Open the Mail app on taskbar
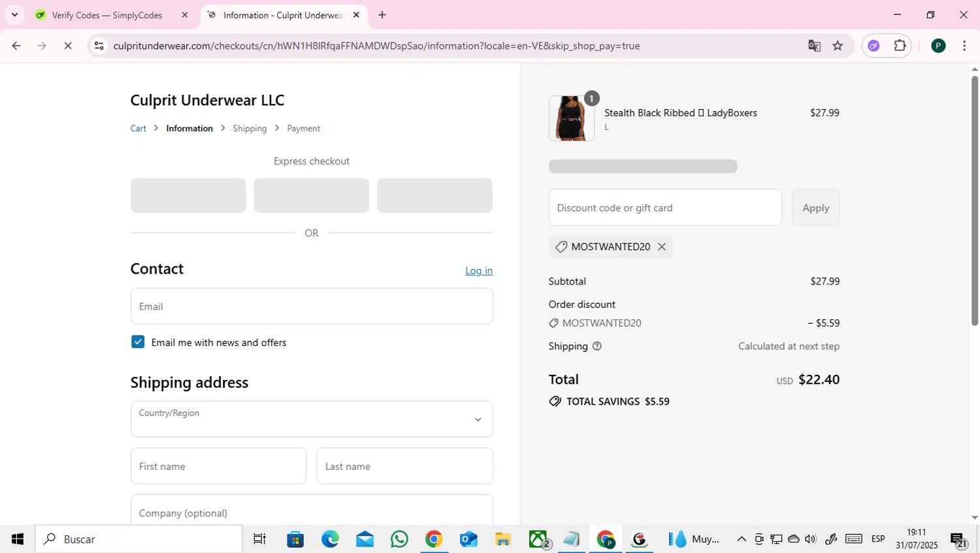The image size is (980, 553). 365,539
